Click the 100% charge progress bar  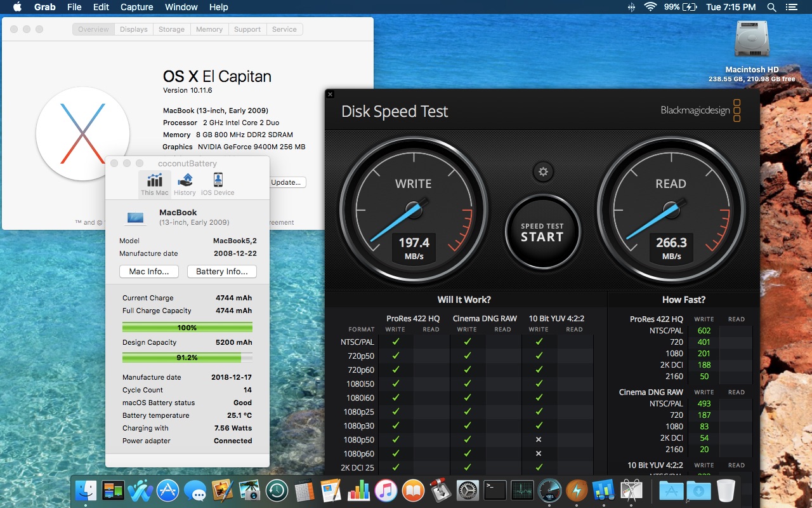[x=187, y=328]
